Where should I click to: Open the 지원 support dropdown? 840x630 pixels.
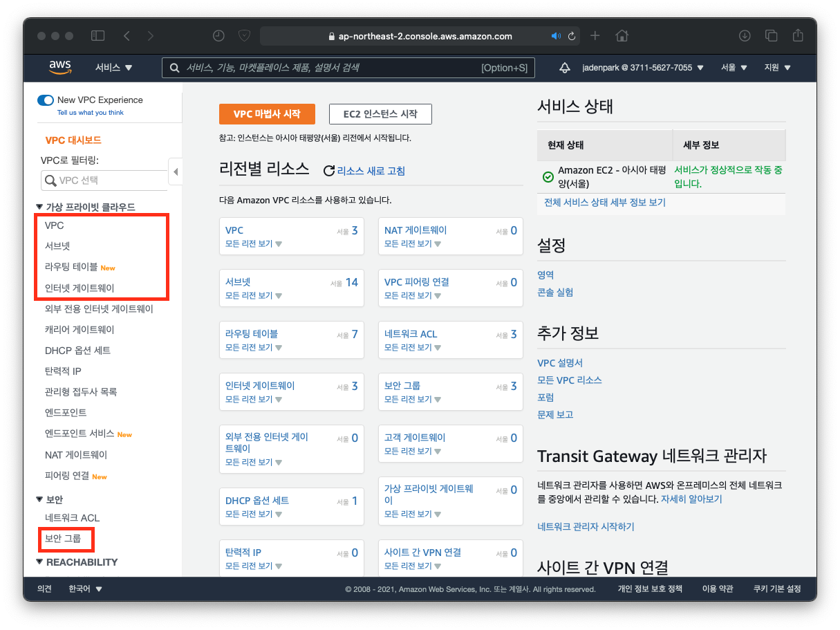pyautogui.click(x=778, y=68)
